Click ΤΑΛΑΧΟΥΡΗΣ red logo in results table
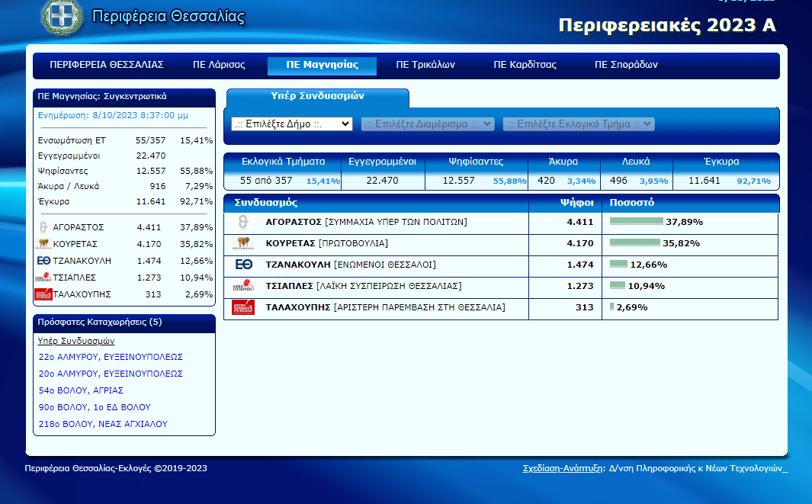812x504 pixels. pyautogui.click(x=243, y=307)
